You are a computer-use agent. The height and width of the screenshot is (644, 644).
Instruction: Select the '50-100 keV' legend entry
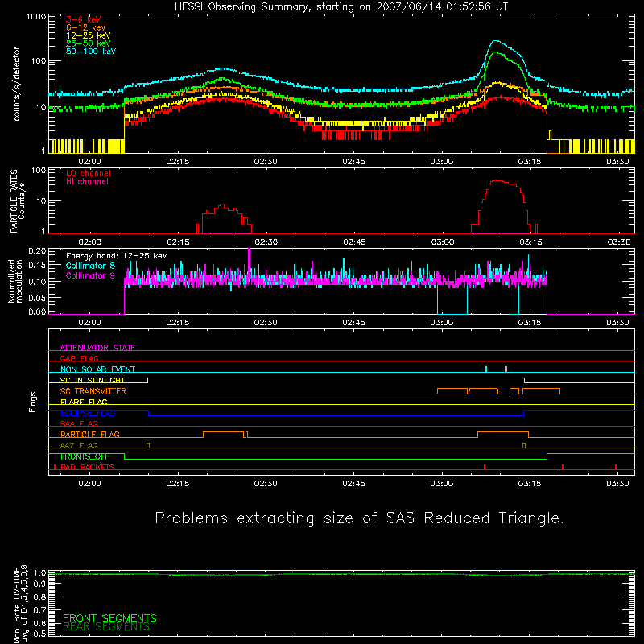pos(91,52)
